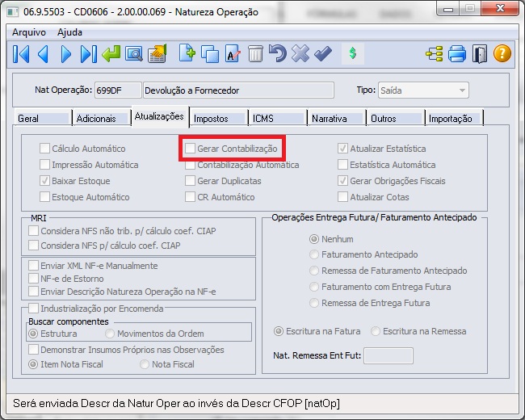Go to next record arrow
The image size is (525, 420).
click(x=66, y=54)
